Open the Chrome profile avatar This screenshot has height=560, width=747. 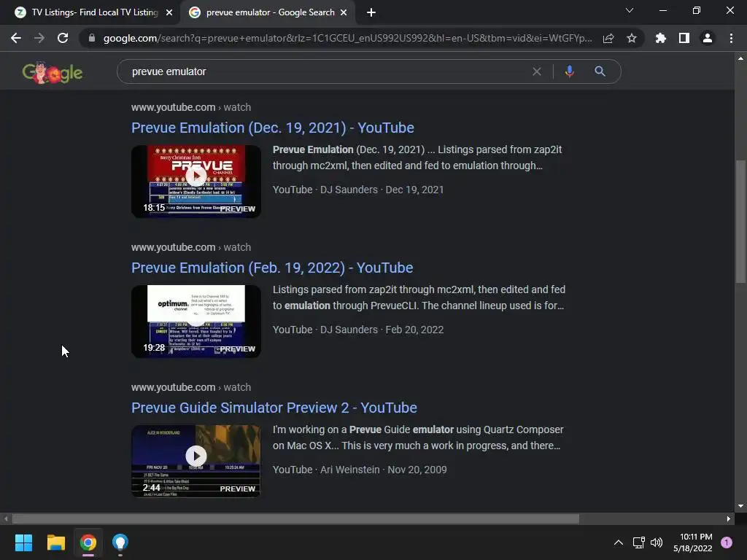tap(708, 38)
